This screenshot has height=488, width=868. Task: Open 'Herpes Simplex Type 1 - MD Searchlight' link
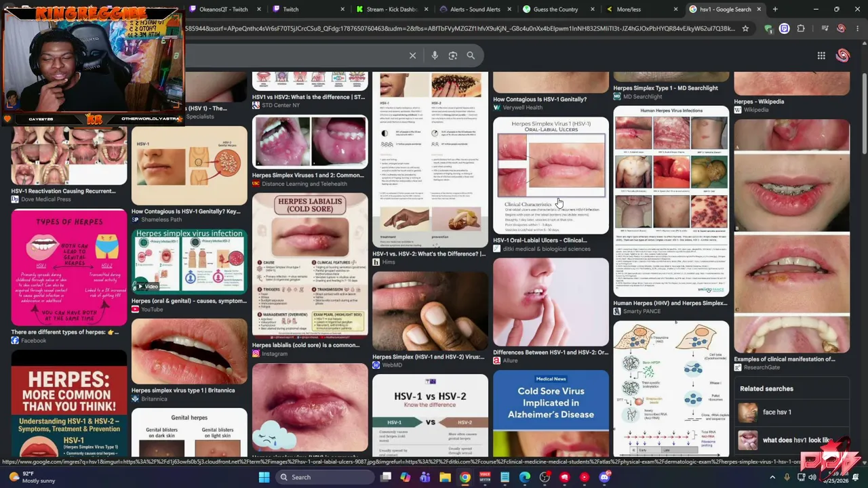pyautogui.click(x=665, y=88)
